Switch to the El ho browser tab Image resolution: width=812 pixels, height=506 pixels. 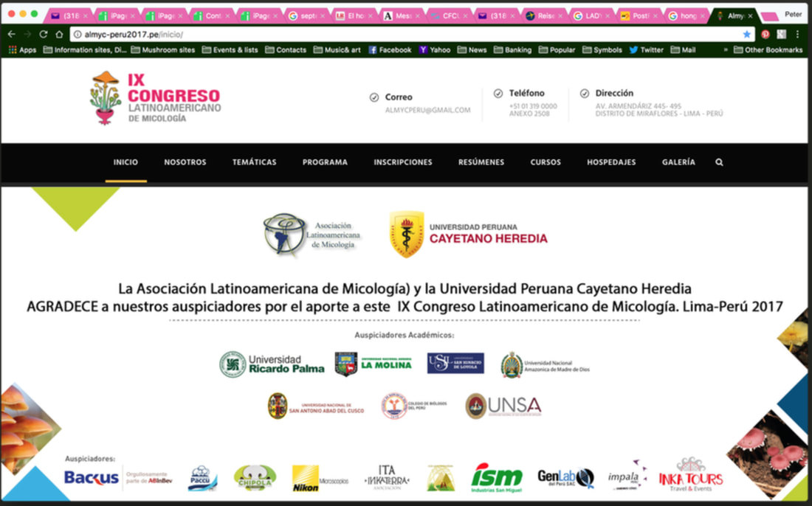[353, 15]
